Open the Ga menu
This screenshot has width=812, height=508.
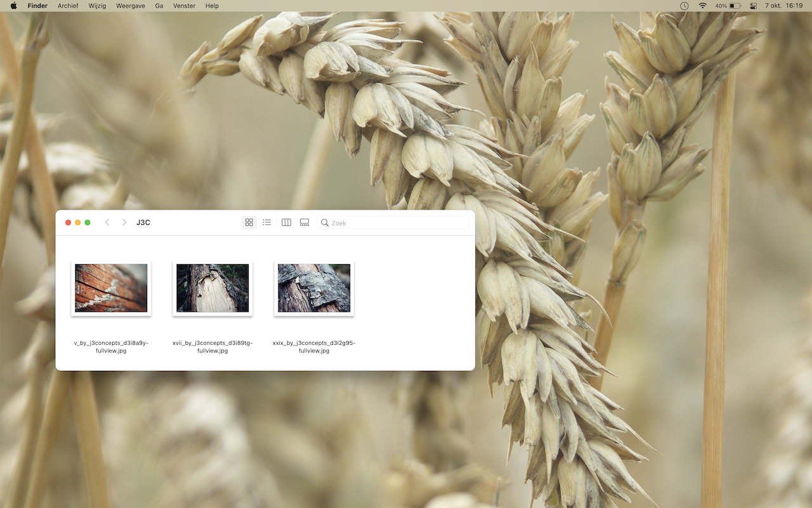tap(159, 6)
